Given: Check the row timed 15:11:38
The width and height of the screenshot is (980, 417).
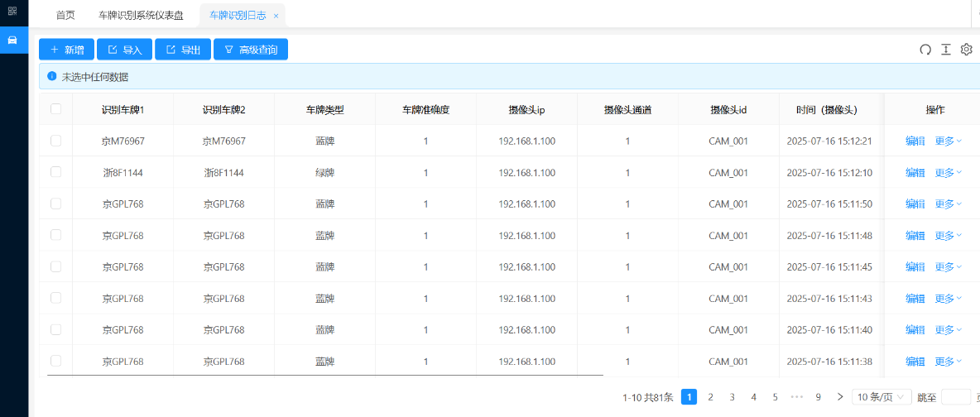Looking at the screenshot, I should (x=56, y=361).
